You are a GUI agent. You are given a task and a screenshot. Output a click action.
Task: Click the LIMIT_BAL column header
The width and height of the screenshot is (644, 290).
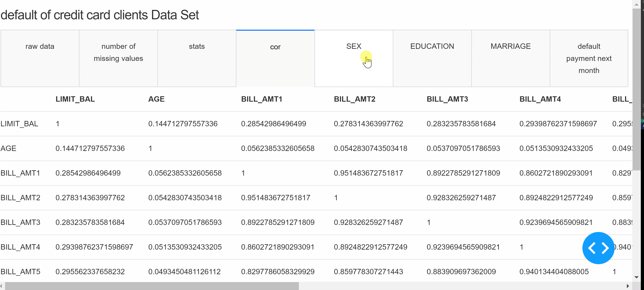click(x=75, y=99)
